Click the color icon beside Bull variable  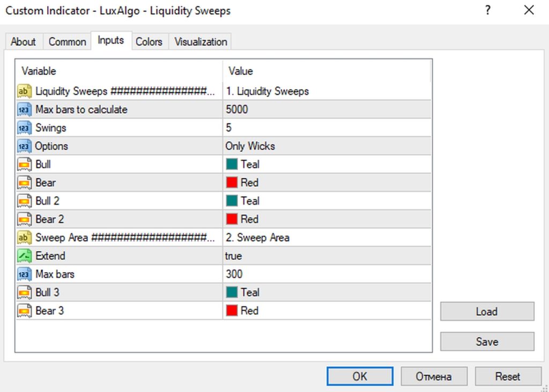coord(24,164)
